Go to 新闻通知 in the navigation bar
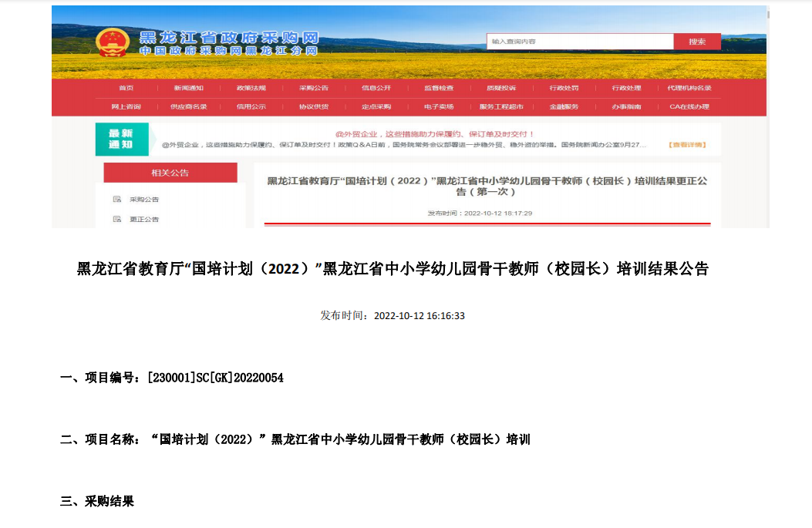 point(188,88)
